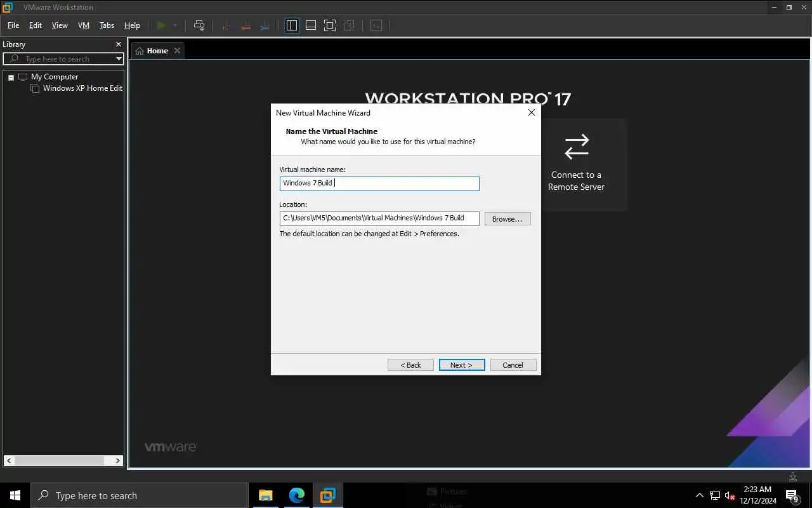Click Connect to a Remote Server tile
Screen dimensions: 812x508
576,164
